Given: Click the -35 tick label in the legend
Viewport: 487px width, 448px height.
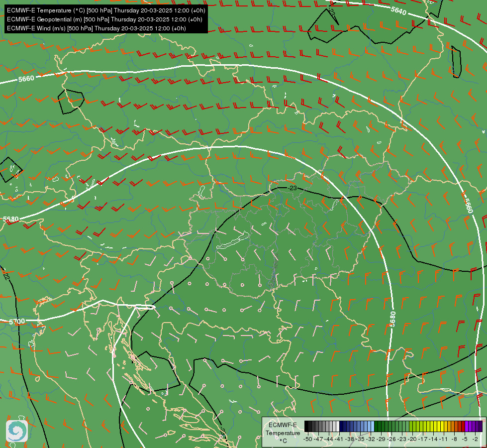Looking at the screenshot, I should 360,439.
